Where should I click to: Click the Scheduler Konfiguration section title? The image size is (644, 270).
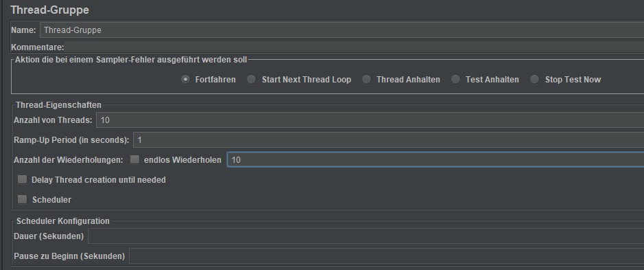63,221
